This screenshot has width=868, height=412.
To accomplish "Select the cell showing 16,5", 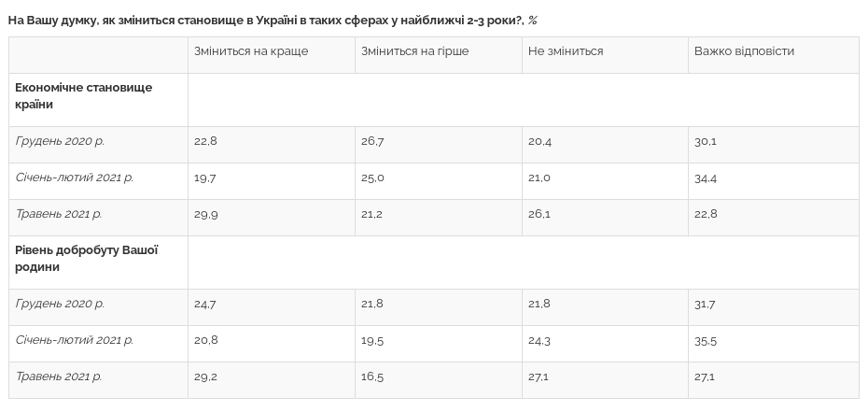I will (371, 376).
